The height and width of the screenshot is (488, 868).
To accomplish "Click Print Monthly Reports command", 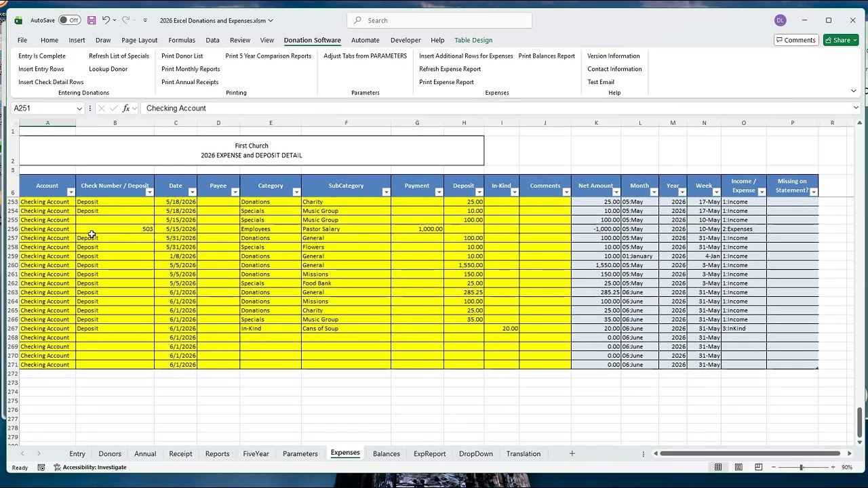I will pos(191,69).
